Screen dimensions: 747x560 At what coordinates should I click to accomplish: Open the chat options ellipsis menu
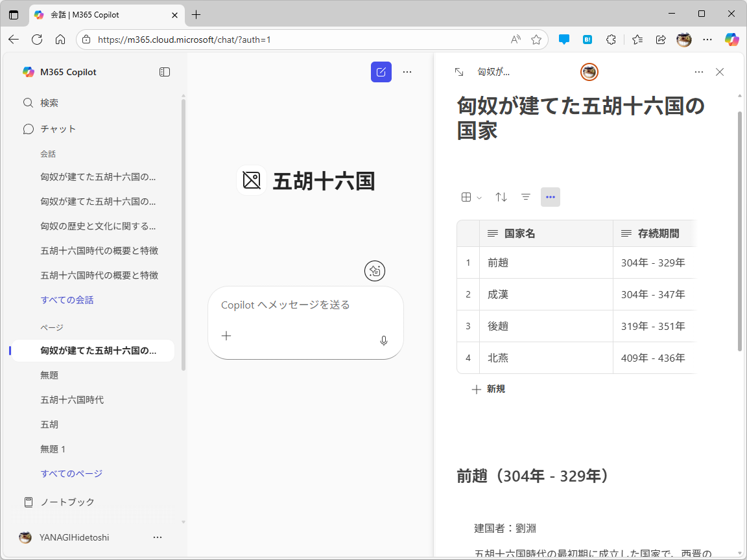point(407,72)
